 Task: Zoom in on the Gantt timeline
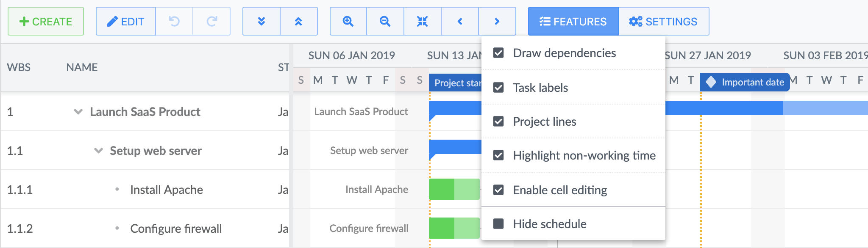(x=348, y=21)
